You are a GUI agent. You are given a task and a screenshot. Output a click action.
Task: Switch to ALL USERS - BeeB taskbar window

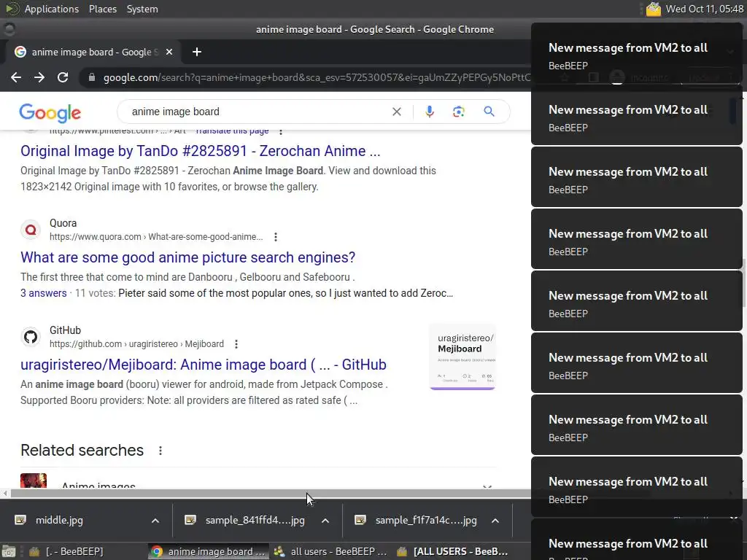[x=454, y=551]
